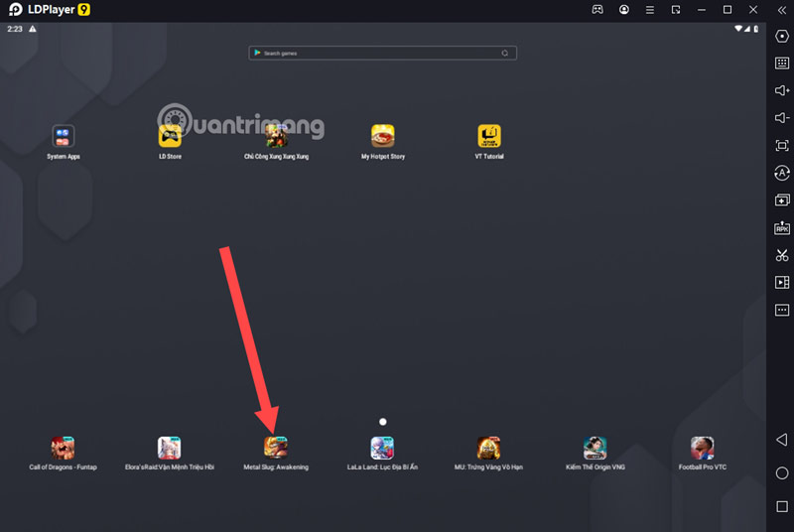The height and width of the screenshot is (532, 794).
Task: Open Metal Slug: Awakening game
Action: (x=276, y=448)
